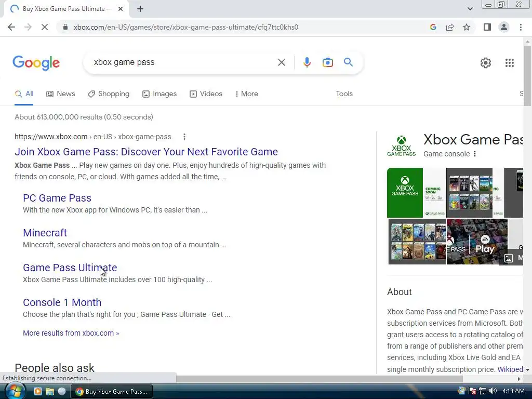The height and width of the screenshot is (399, 532).
Task: Click the xbox.com result URL breadcrumb
Action: (x=92, y=137)
